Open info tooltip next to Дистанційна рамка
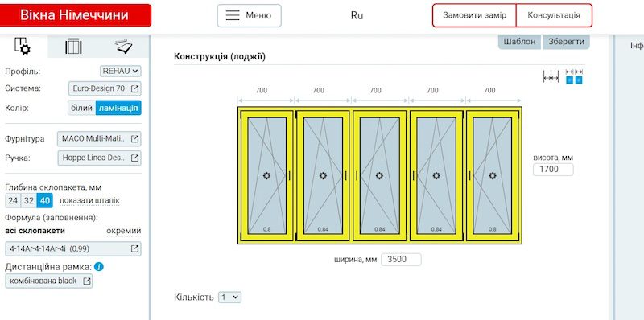644x320 pixels. pos(98,267)
